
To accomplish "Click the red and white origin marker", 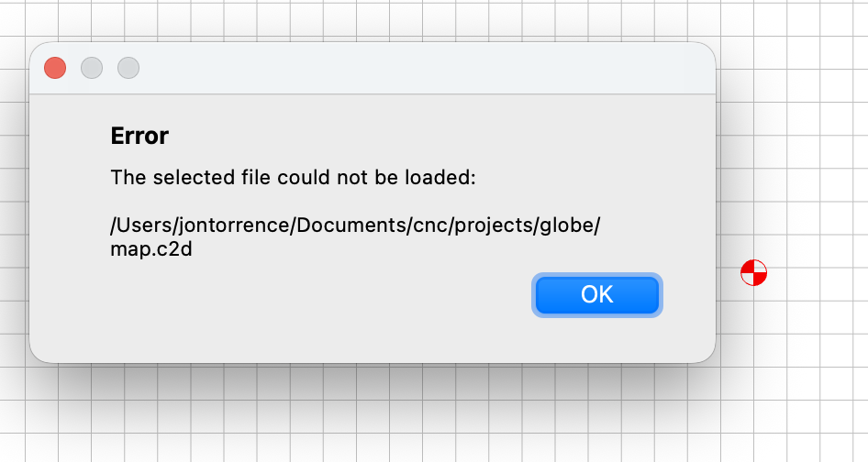I will (754, 273).
